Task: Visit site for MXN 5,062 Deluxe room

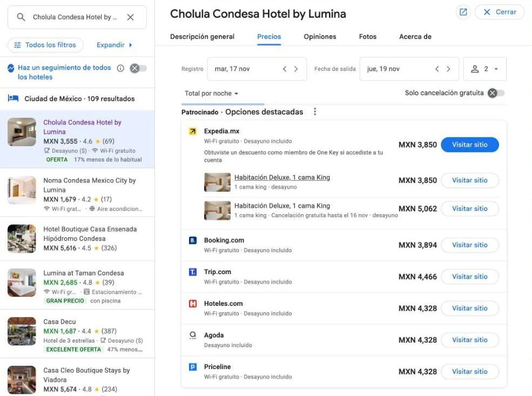Action: [469, 208]
